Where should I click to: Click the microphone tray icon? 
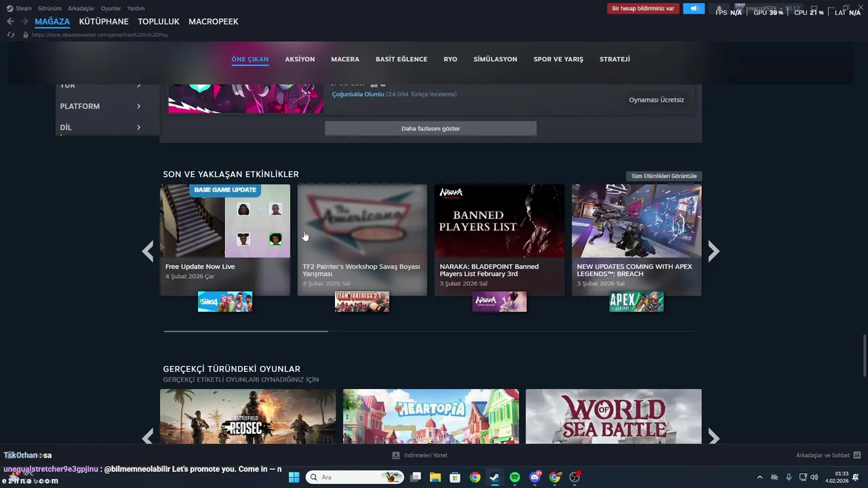point(789,477)
